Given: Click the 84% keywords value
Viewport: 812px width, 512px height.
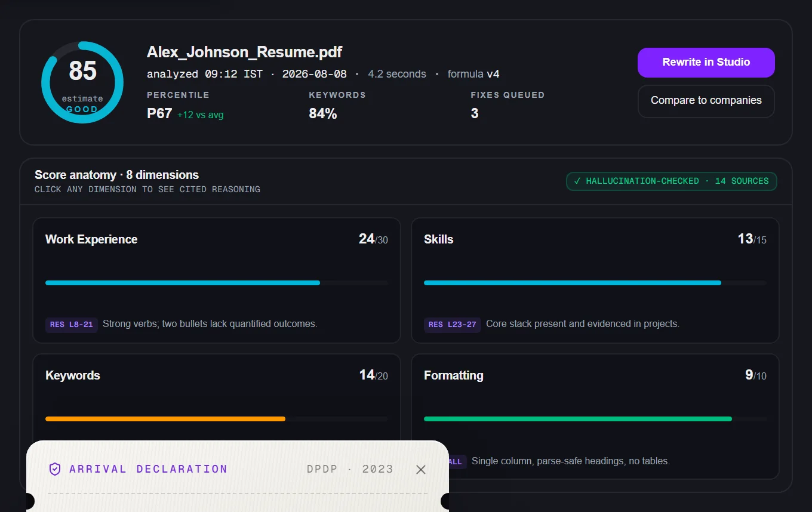Looking at the screenshot, I should point(323,113).
